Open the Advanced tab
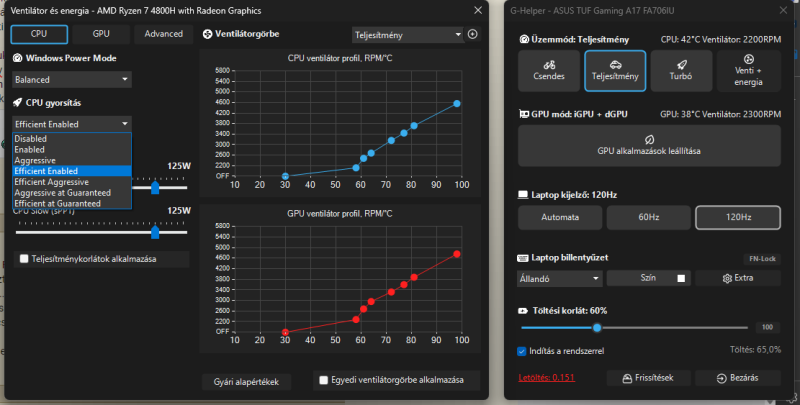This screenshot has height=405, width=800. 163,34
